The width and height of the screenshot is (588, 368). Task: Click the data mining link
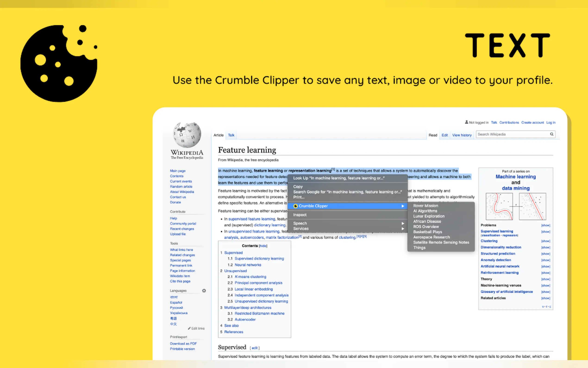(x=516, y=188)
